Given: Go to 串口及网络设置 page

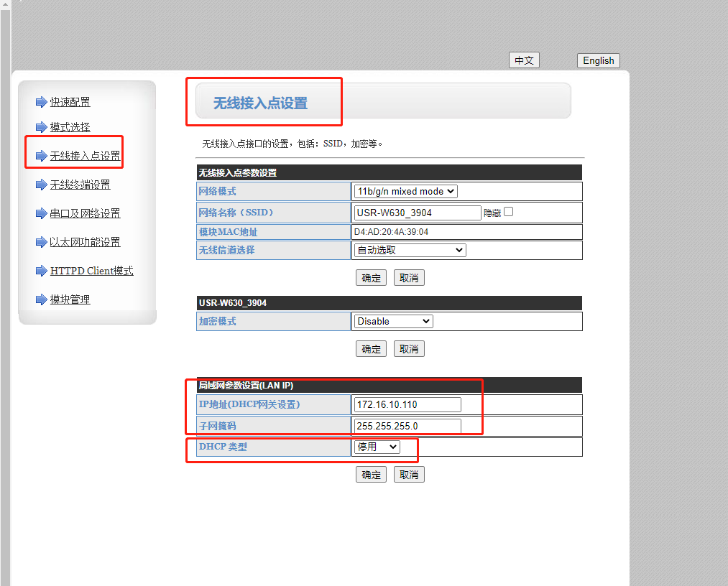Looking at the screenshot, I should pos(85,213).
